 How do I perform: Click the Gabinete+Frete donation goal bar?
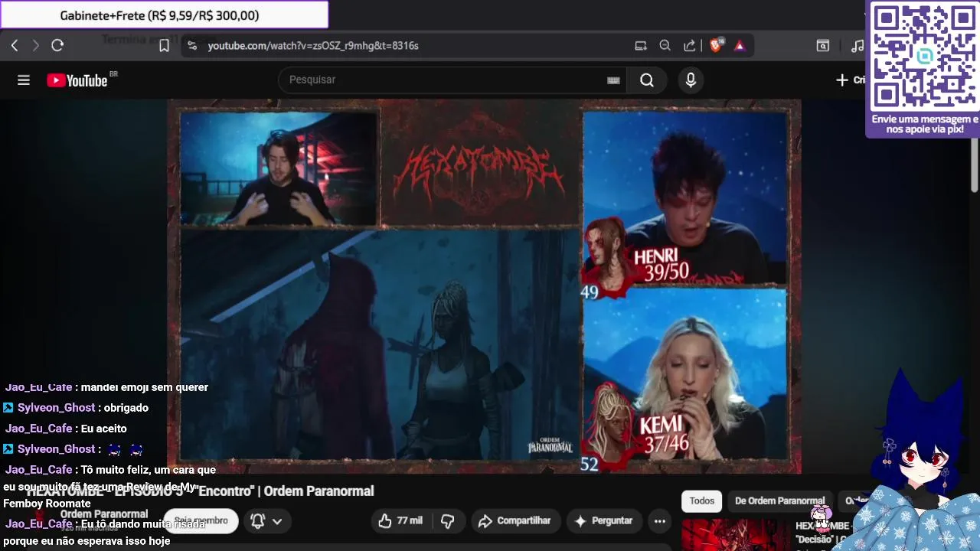coord(165,15)
